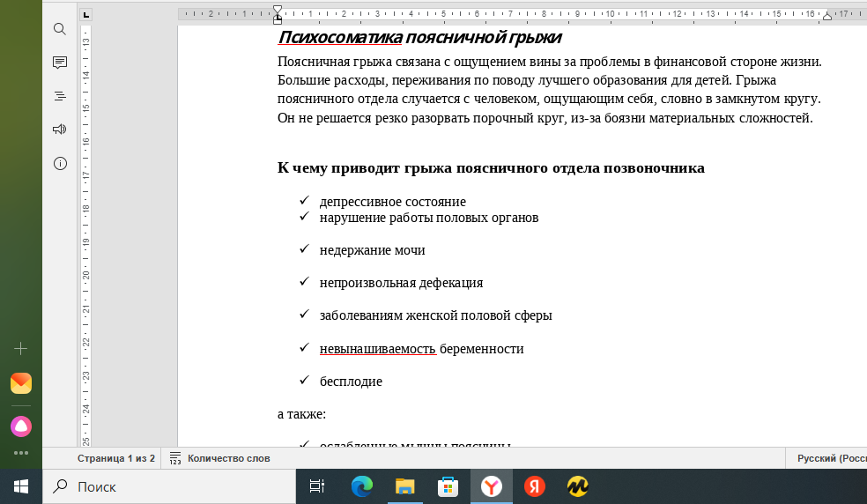Click the tab stop selector on the ruler
Screen dimensions: 867x504
pos(85,15)
